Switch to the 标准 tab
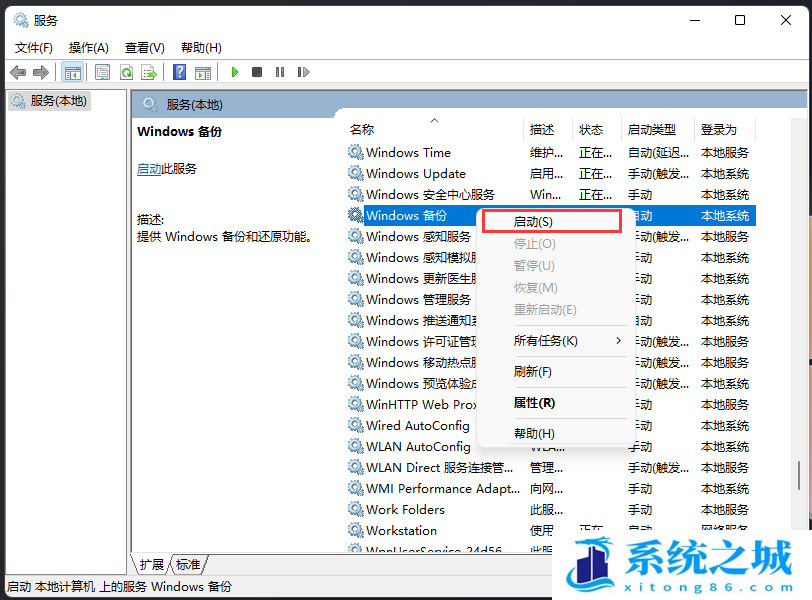The image size is (812, 600). (x=188, y=564)
